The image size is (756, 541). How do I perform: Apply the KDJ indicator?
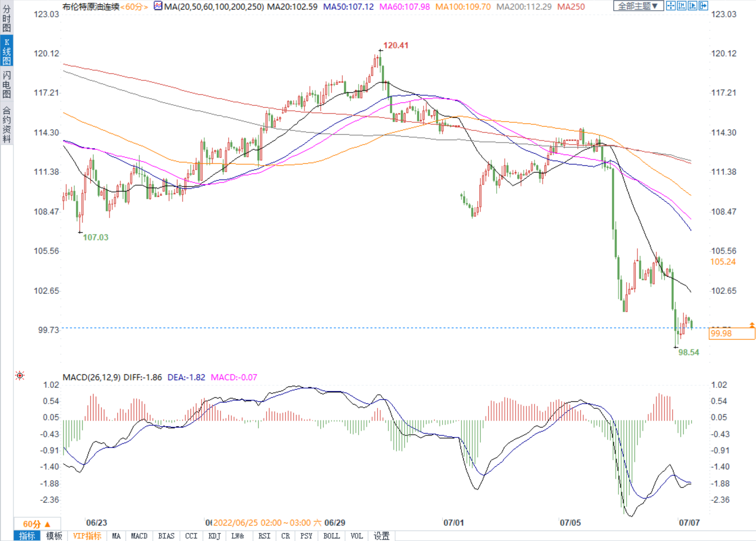[x=214, y=536]
